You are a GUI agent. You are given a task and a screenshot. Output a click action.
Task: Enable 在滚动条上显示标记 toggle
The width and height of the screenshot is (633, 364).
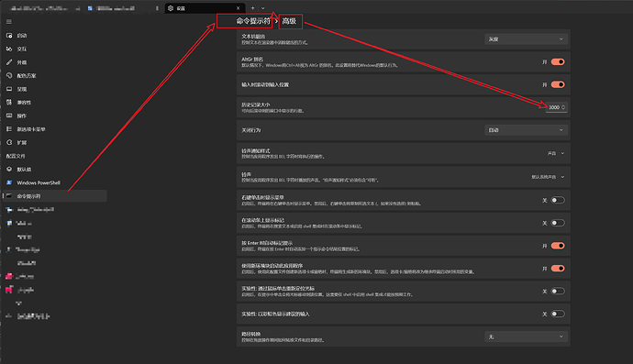point(558,223)
